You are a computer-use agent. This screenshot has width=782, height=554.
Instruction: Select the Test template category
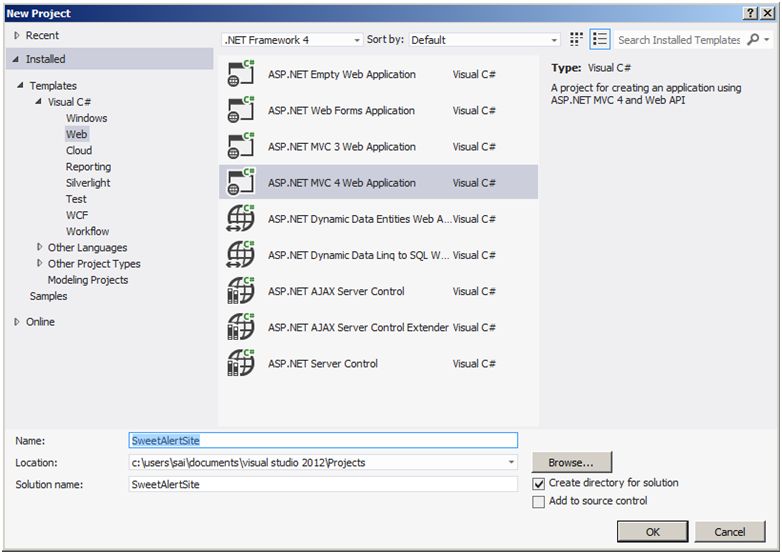[76, 199]
